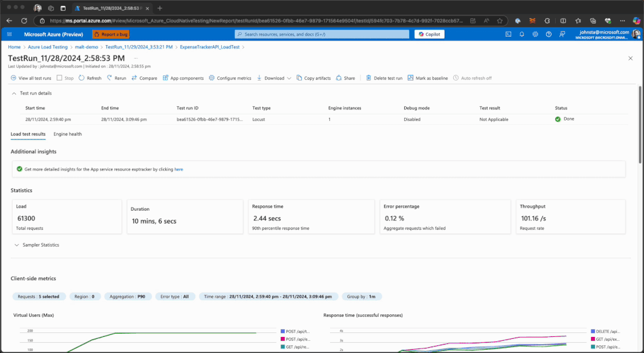Click Copy artifacts

(313, 78)
